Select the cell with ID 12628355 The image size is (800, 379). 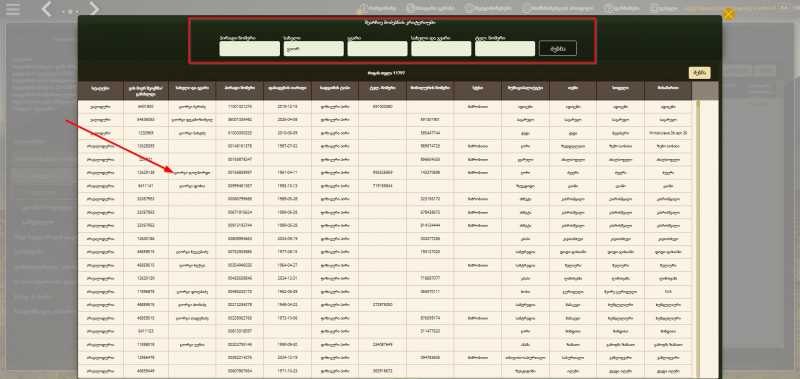click(x=145, y=146)
